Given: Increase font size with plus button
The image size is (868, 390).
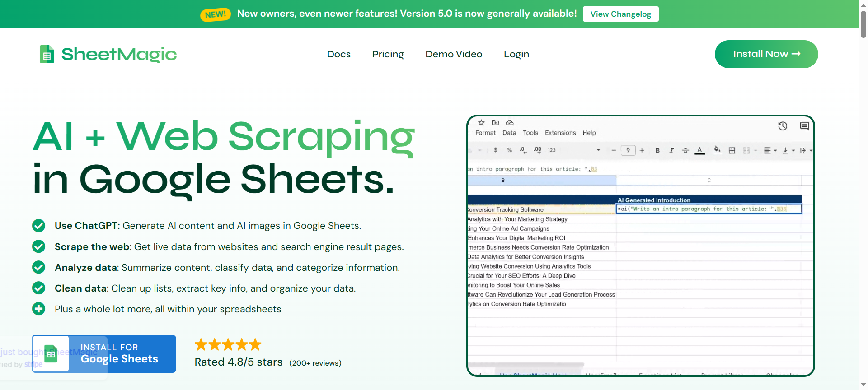Looking at the screenshot, I should coord(642,150).
